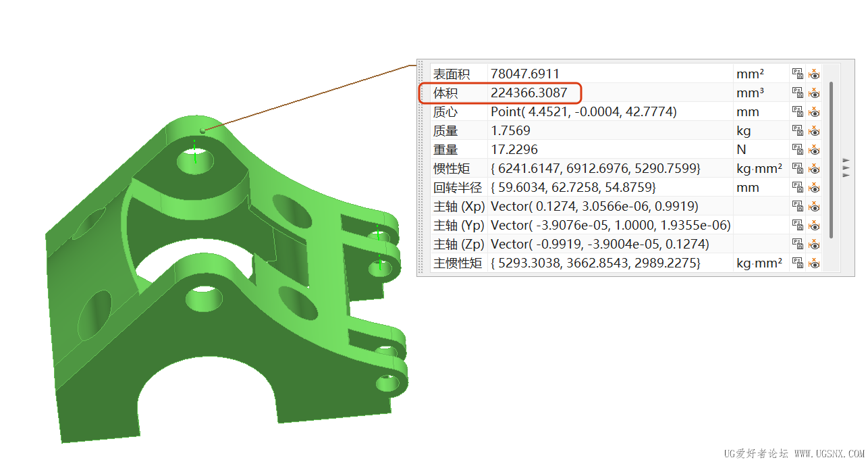The height and width of the screenshot is (462, 868).
Task: Toggle the eye icon beside the 体积 value
Action: [x=814, y=93]
